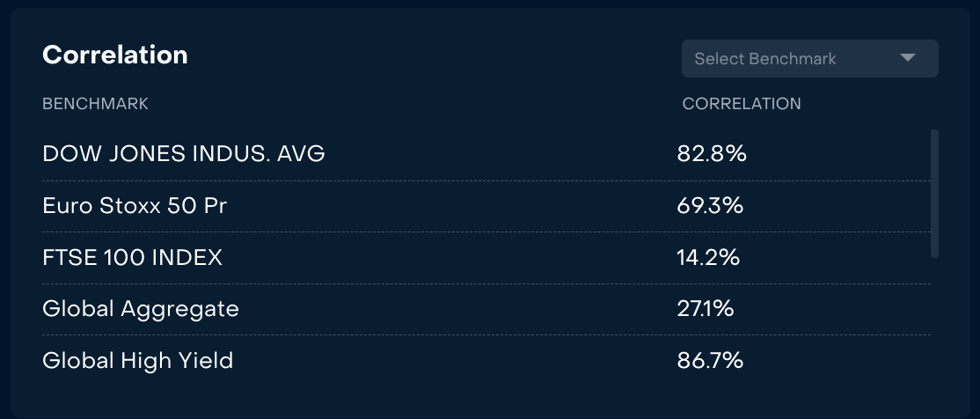Select the Global Aggregate benchmark
The height and width of the screenshot is (419, 980).
tap(140, 309)
